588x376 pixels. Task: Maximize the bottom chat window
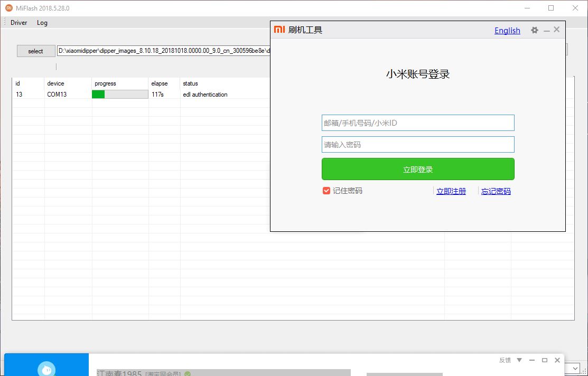pos(545,360)
